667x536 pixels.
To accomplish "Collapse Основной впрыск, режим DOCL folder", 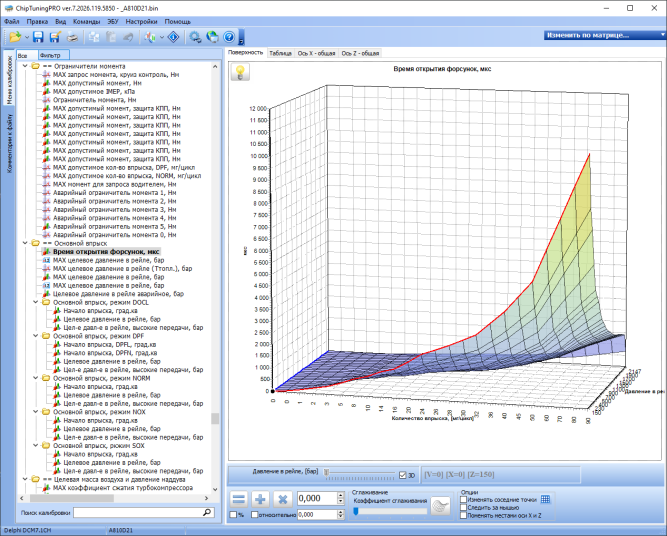I will pos(36,302).
